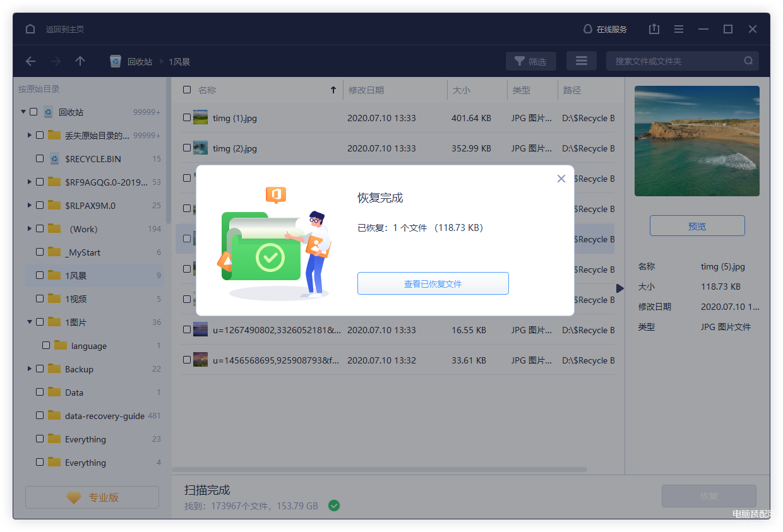Click the left tree vertical scrollbar
Screen dimensions: 783x532
169,151
